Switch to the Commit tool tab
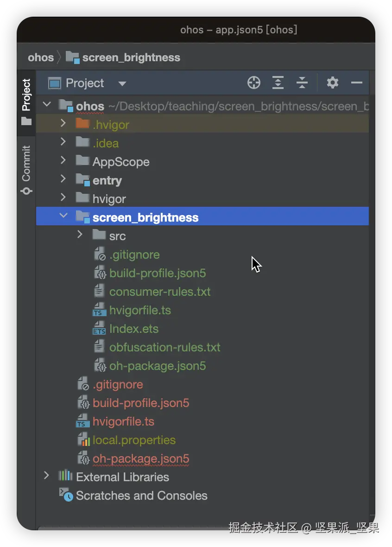The height and width of the screenshot is (547, 392). [26, 169]
